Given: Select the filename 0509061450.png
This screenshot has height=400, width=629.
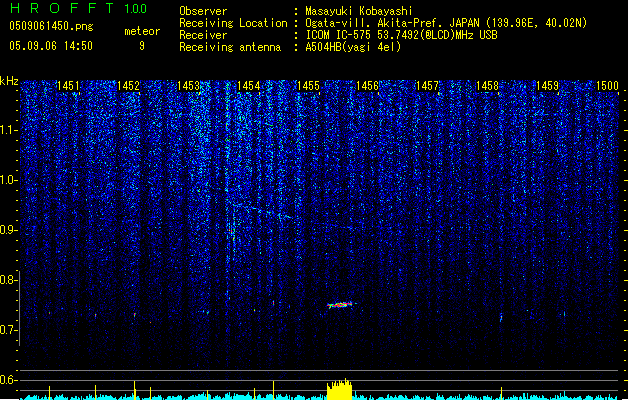Looking at the screenshot, I should click(x=51, y=27).
